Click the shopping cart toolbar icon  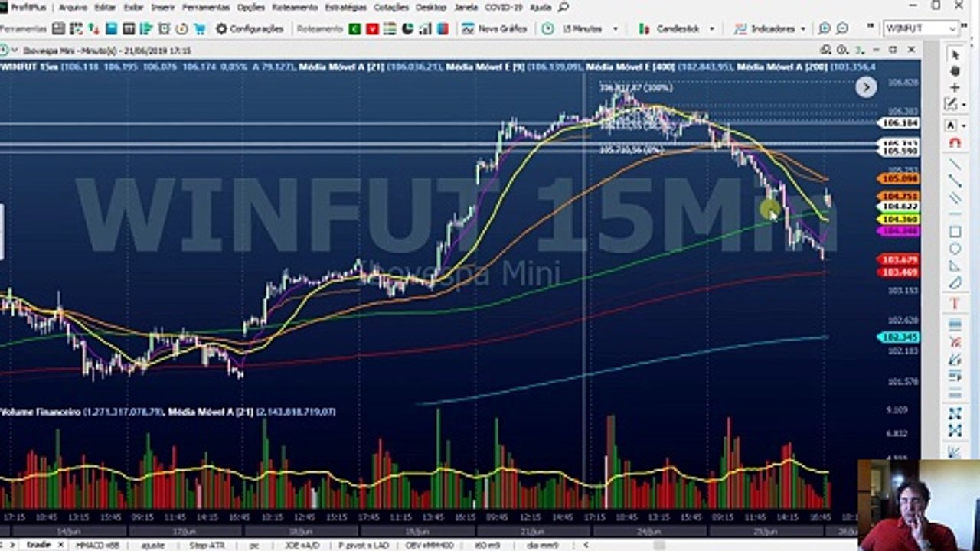click(x=199, y=29)
